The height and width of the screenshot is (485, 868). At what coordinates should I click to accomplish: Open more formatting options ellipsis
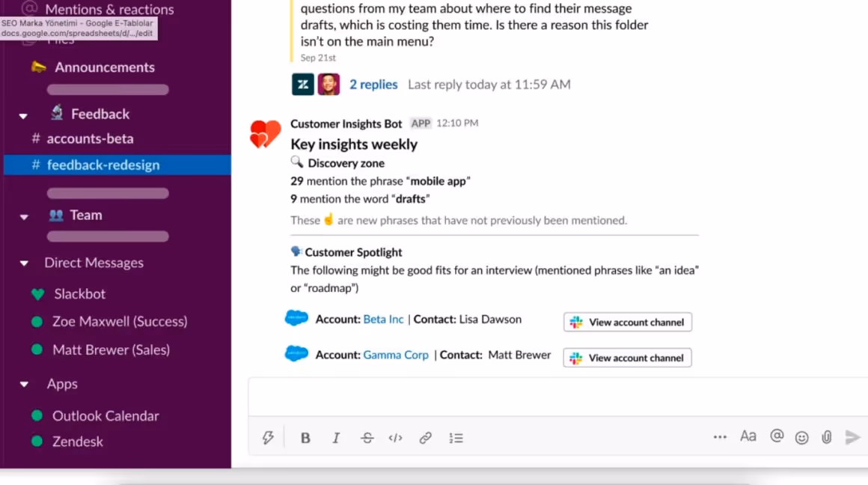tap(720, 437)
